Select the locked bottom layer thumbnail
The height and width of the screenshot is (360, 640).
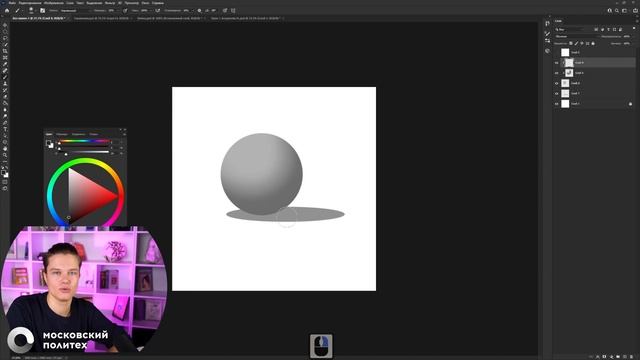click(565, 104)
